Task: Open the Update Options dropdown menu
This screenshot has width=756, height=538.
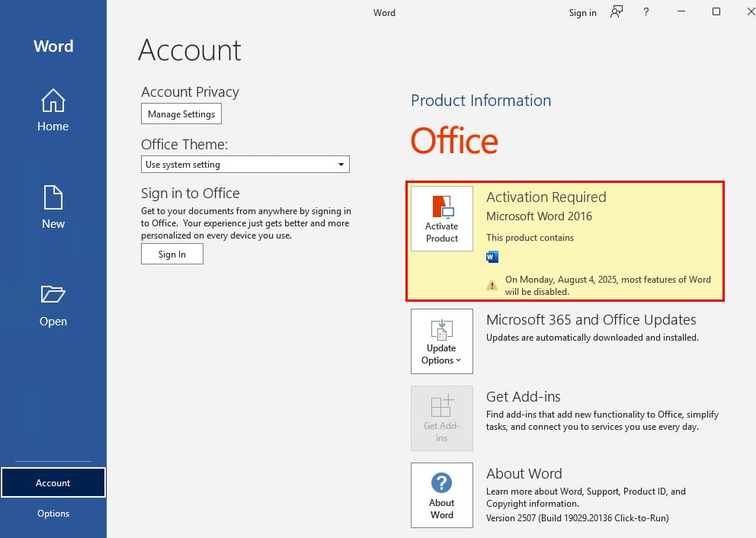Action: [x=442, y=341]
